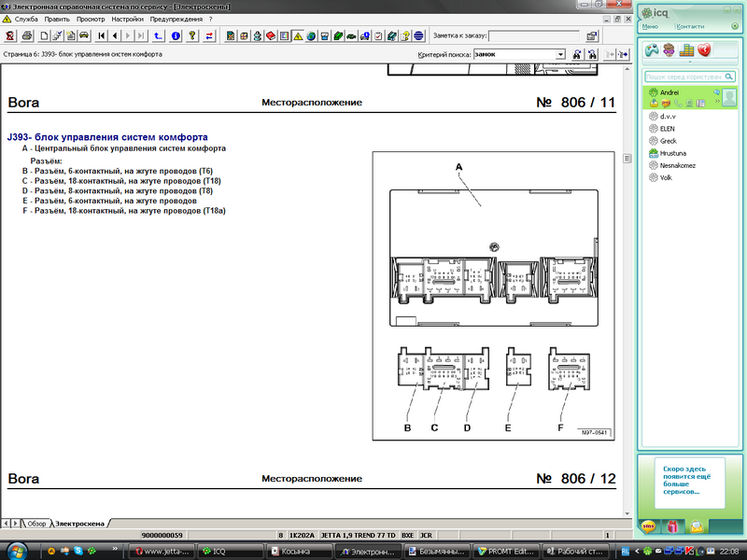747x560 pixels.
Task: Click the printer icon in the toolbar
Action: (27, 35)
